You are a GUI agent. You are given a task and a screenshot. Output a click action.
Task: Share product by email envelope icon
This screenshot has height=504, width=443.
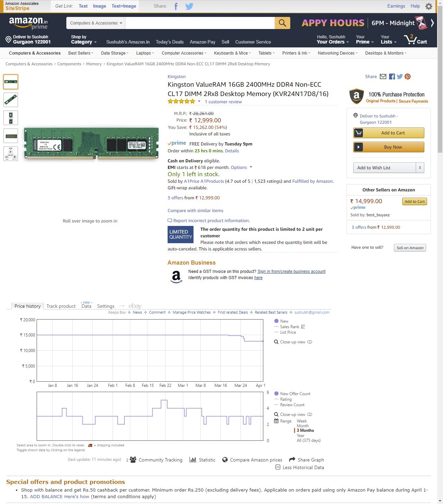tap(383, 77)
